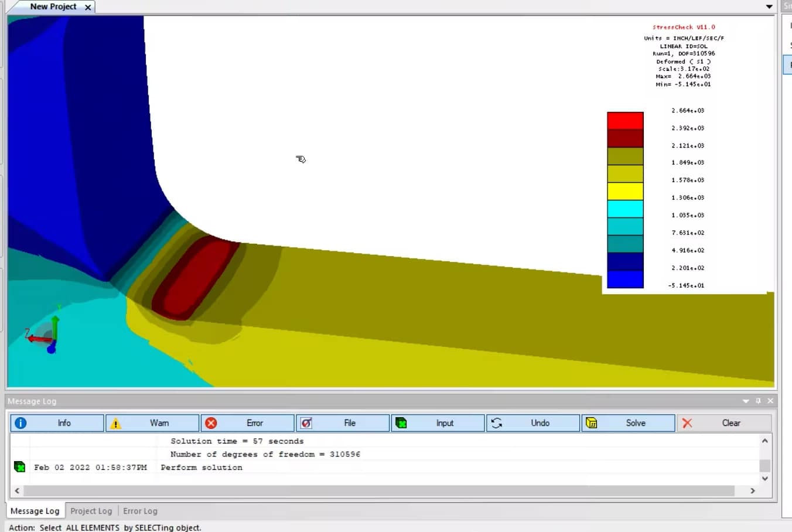Screen dimensions: 792x532
Task: Toggle auto-hide pin on Message Log panel
Action: 758,401
